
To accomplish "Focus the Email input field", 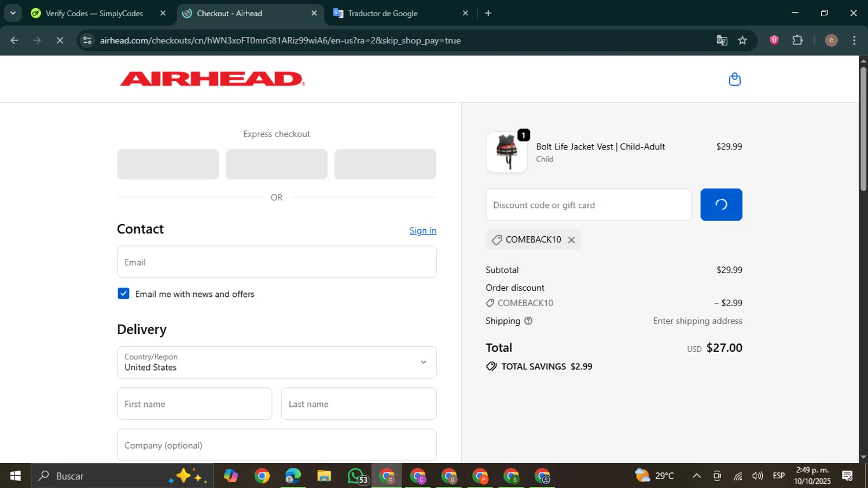I will tap(277, 262).
